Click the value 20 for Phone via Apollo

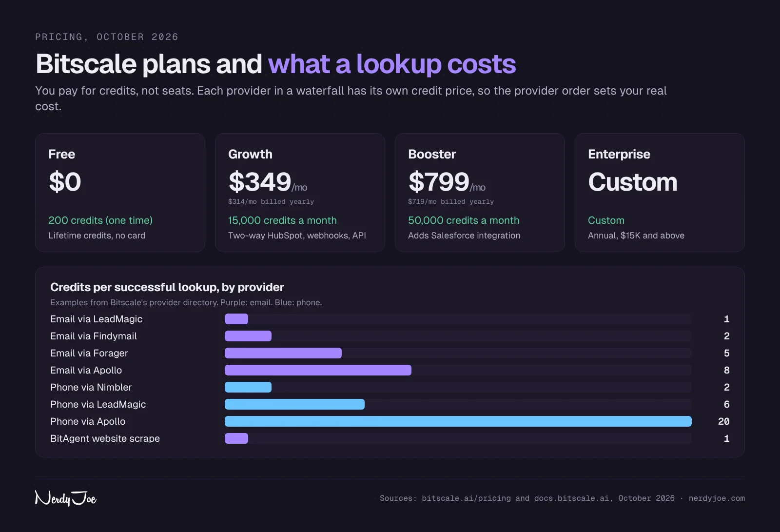(724, 421)
